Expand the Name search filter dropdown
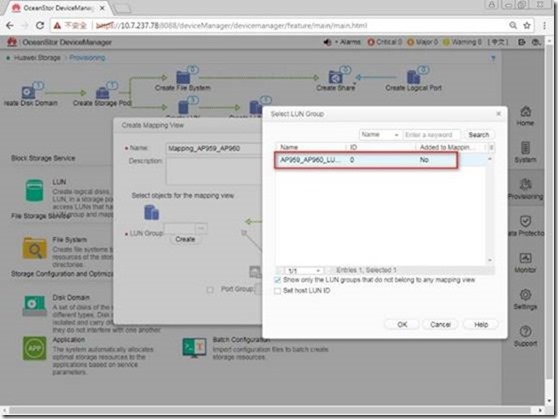The image size is (558, 419). [x=380, y=135]
